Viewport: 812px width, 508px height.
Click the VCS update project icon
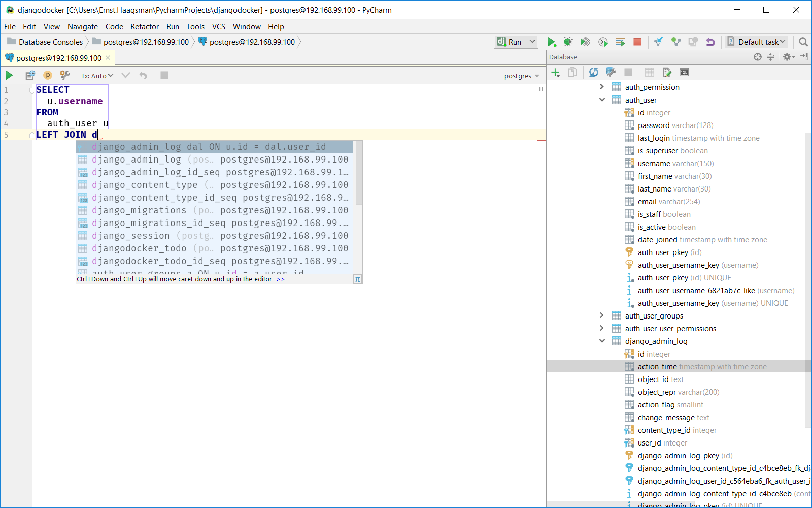point(659,42)
